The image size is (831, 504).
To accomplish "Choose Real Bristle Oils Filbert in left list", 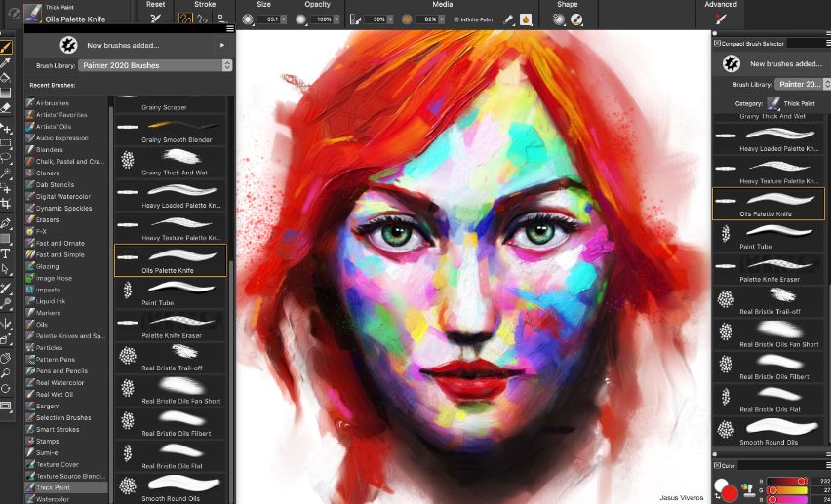I will 170,423.
